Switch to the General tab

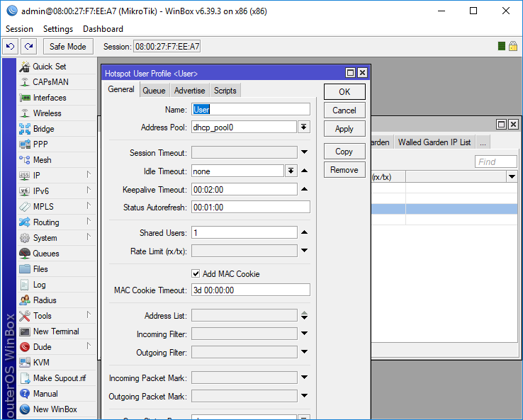[121, 89]
